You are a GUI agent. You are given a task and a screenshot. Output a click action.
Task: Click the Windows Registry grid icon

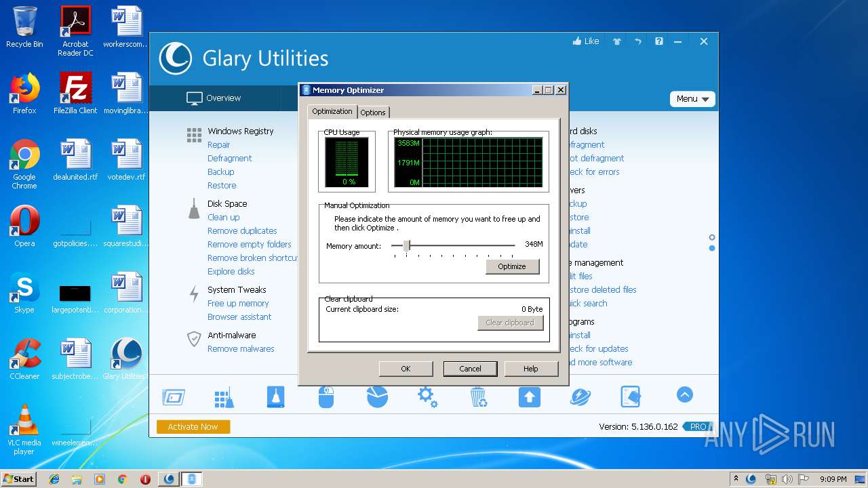pos(194,135)
